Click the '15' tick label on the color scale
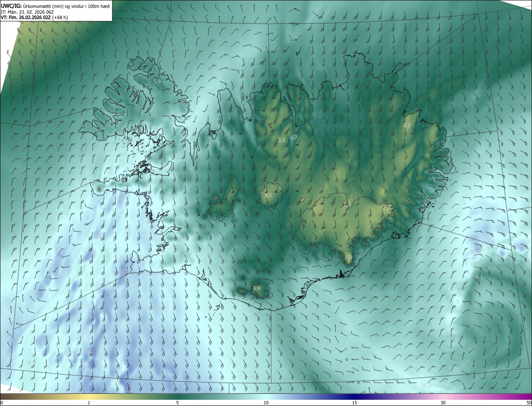Image resolution: width=532 pixels, height=406 pixels. tap(355, 403)
